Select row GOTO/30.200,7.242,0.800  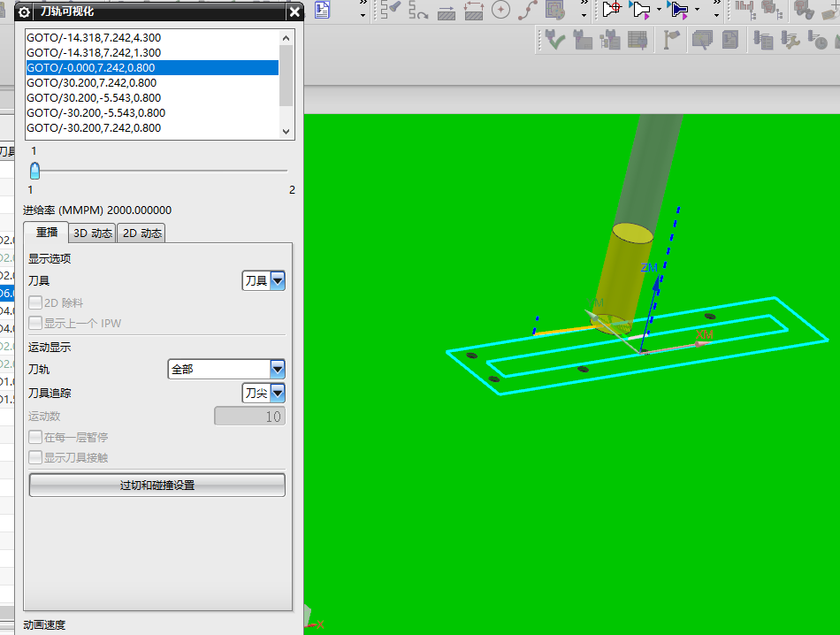[x=152, y=82]
